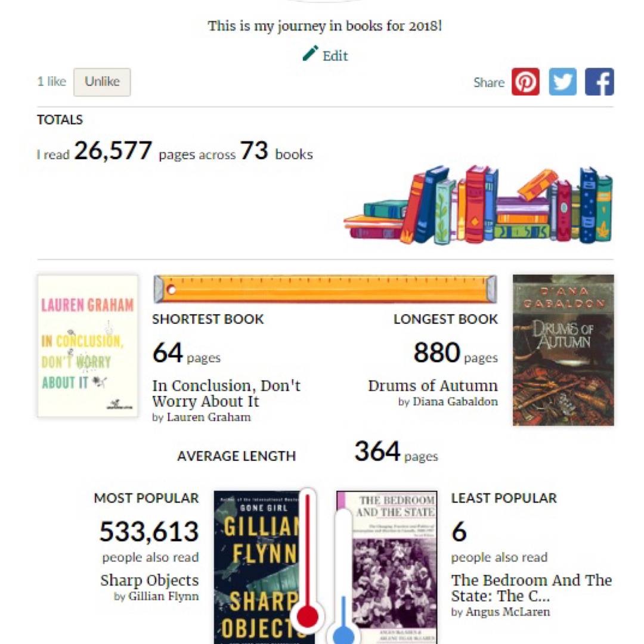Viewport: 644px width, 644px height.
Task: Open the Sharp Objects title link
Action: 149,580
